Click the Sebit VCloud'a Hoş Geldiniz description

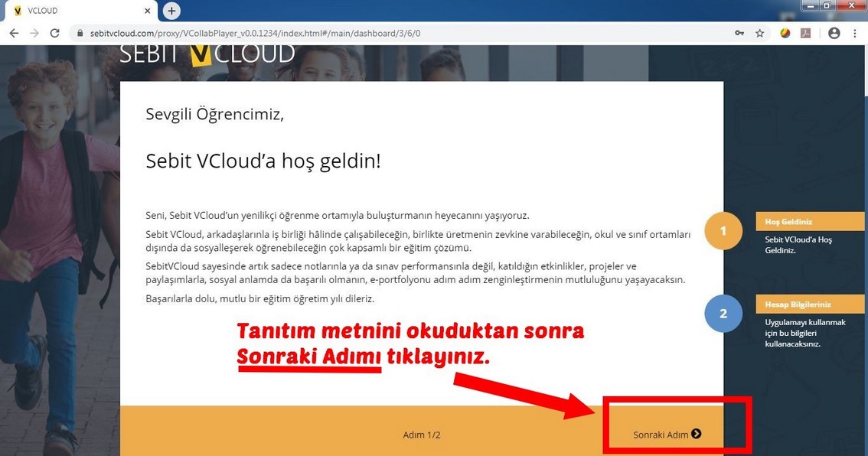[798, 245]
